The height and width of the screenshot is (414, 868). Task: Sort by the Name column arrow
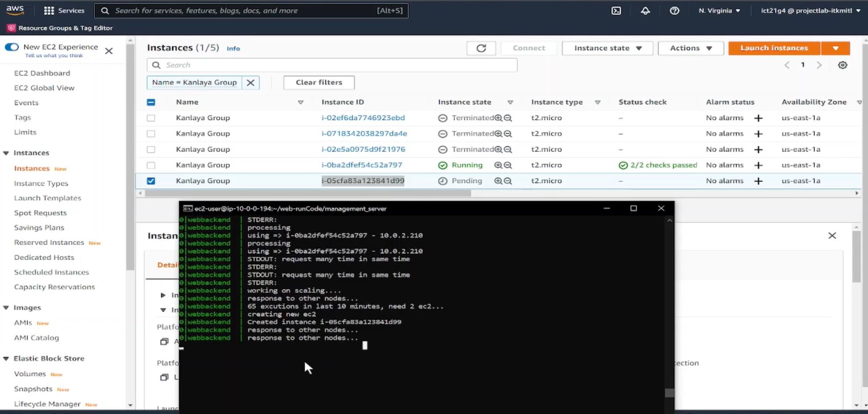(x=301, y=102)
